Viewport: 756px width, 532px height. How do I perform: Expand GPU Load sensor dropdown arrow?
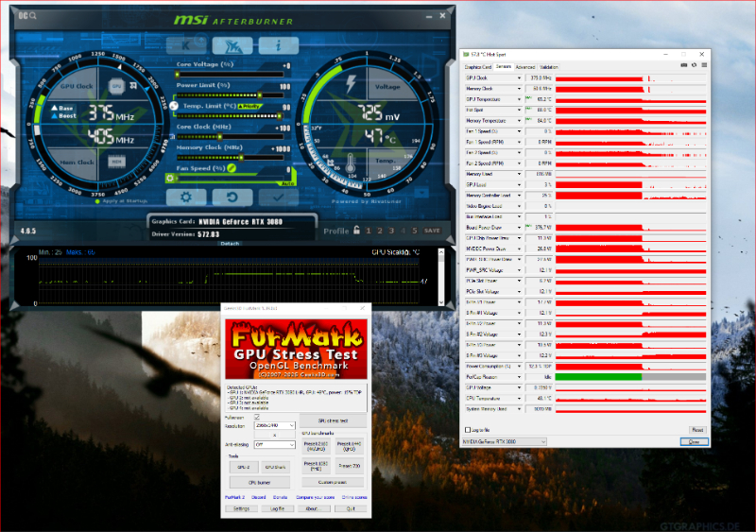pos(519,184)
